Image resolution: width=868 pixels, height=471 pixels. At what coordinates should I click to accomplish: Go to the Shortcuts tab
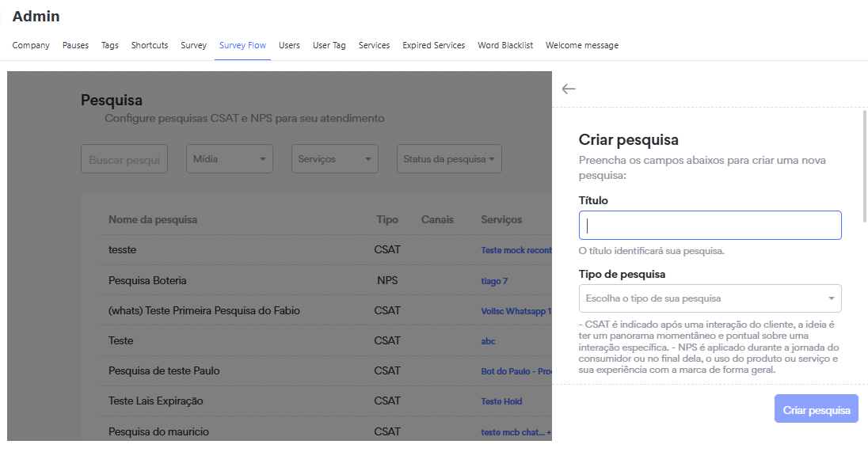(x=150, y=45)
